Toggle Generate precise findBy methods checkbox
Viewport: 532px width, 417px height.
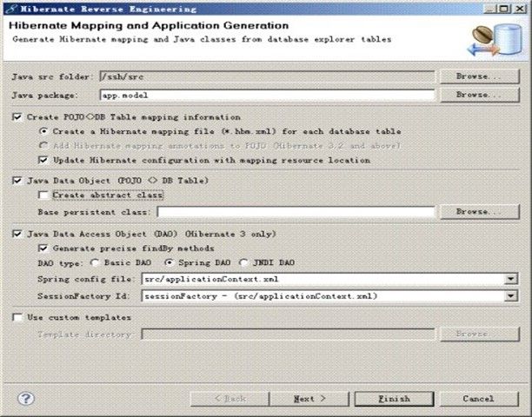pyautogui.click(x=43, y=248)
